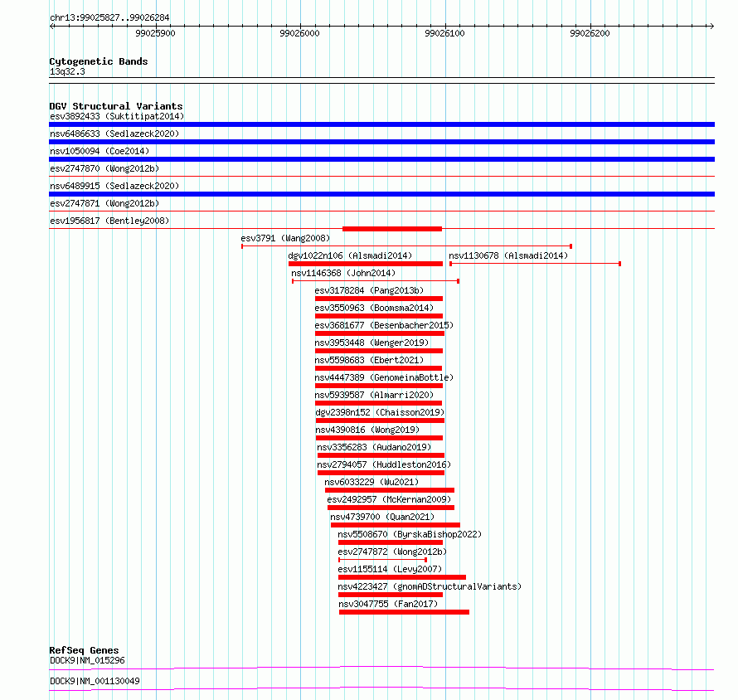
Task: Click the esv3892433 (Suktitipat2014) variant label
Action: pos(117,116)
